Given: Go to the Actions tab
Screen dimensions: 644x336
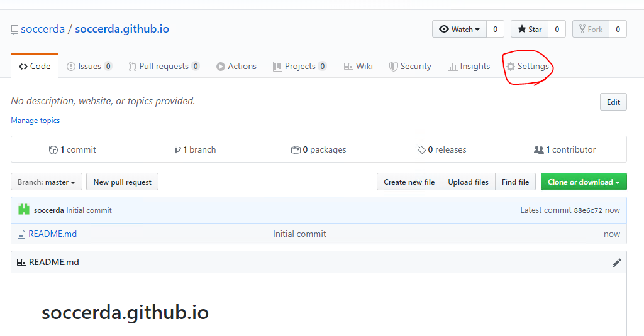Looking at the screenshot, I should tap(236, 66).
